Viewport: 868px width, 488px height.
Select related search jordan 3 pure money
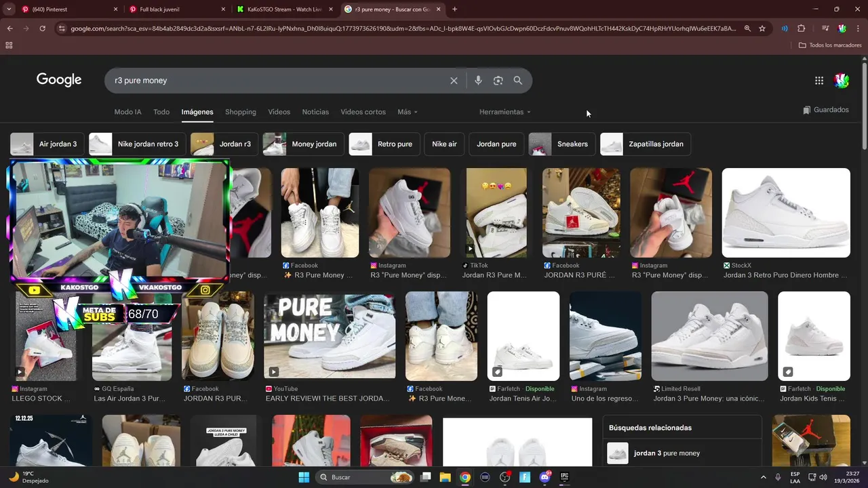[x=682, y=453]
